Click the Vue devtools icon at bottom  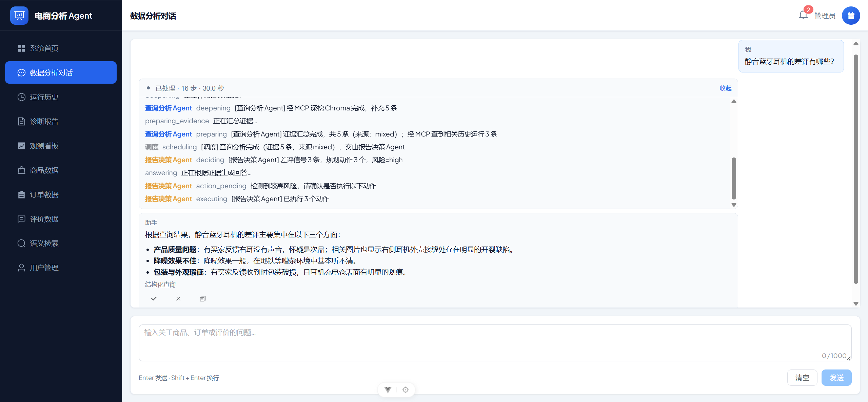388,390
